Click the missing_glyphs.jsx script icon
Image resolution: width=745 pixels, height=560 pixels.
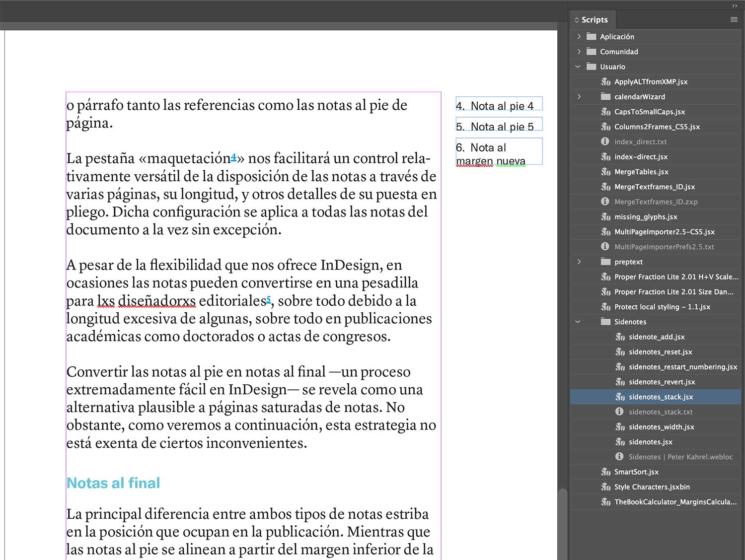coord(606,216)
